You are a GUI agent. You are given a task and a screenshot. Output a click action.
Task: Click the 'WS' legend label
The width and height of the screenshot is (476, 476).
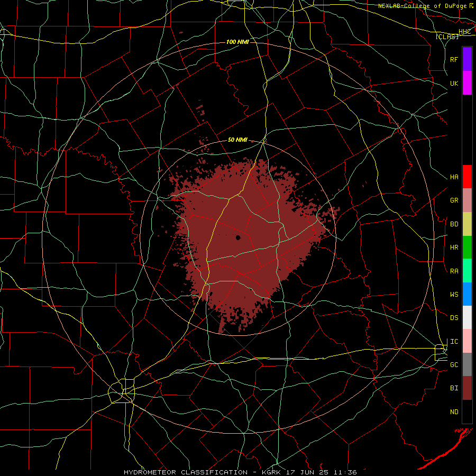tap(454, 294)
